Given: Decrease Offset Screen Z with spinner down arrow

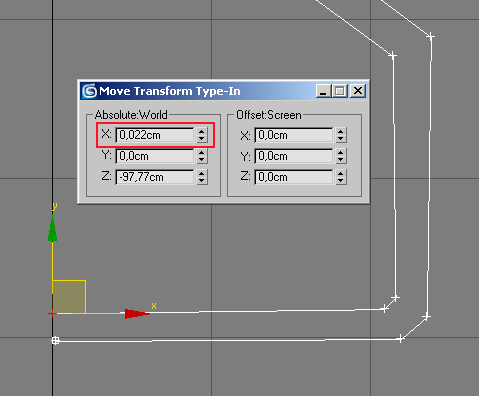Looking at the screenshot, I should click(x=340, y=181).
